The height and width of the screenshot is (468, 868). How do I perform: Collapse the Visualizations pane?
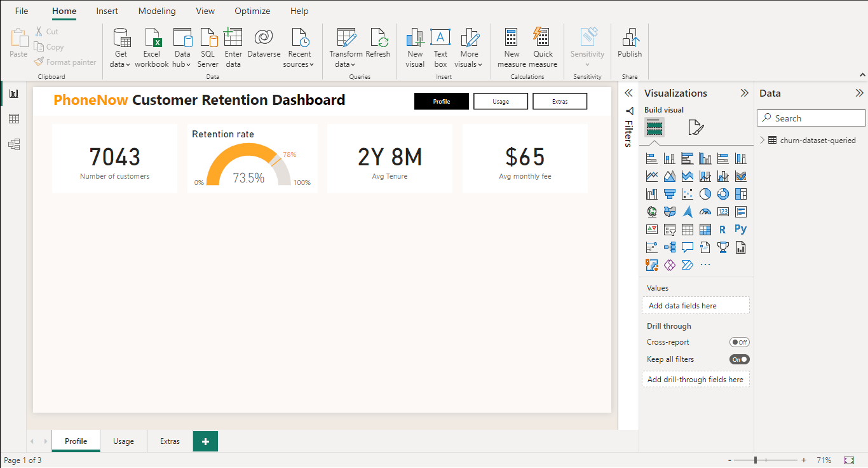745,93
